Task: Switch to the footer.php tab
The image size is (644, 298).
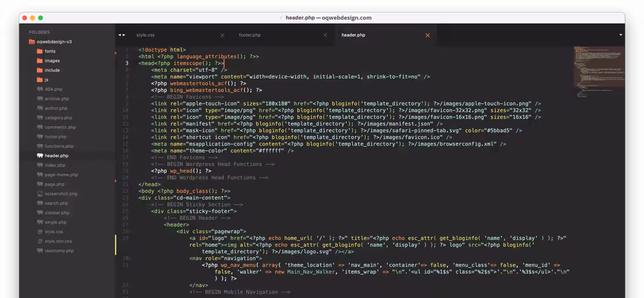Action: pos(250,36)
